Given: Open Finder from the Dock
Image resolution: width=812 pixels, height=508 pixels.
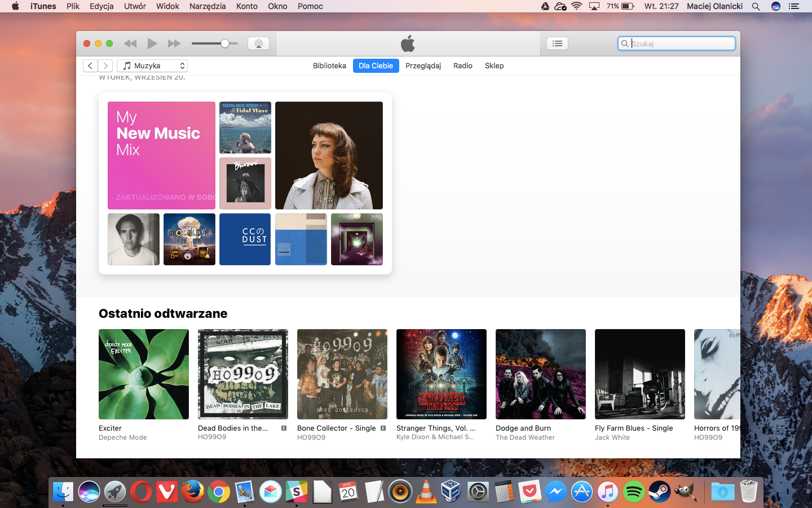Looking at the screenshot, I should coord(63,492).
